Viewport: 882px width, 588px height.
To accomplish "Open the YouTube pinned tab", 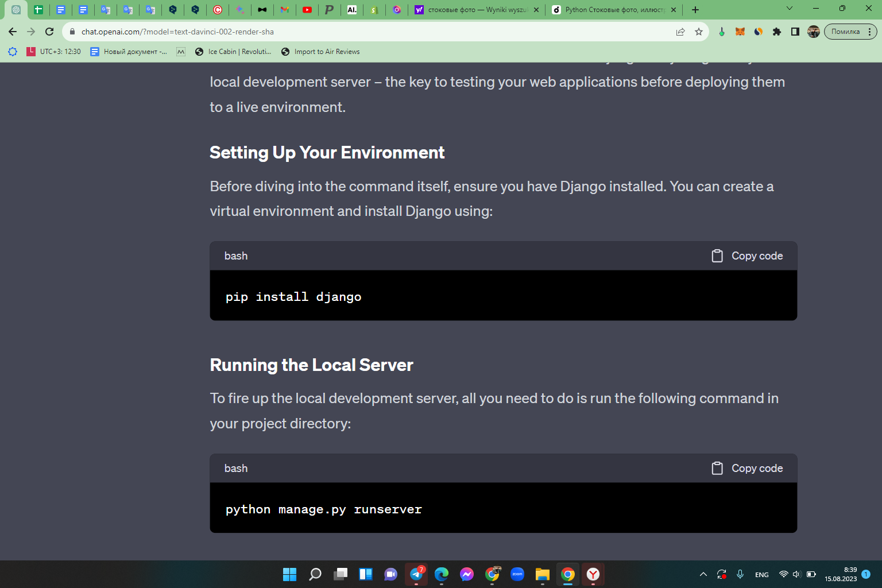I will [307, 10].
